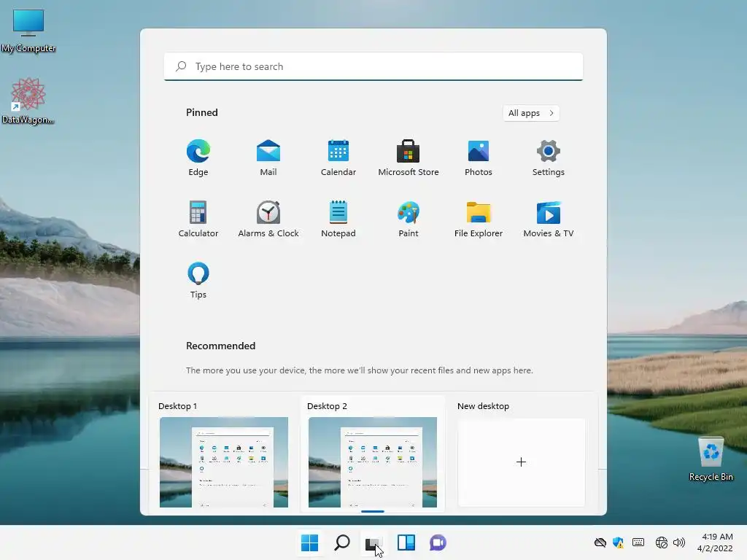Open taskbar Search magnifier icon
The height and width of the screenshot is (560, 747).
(x=342, y=542)
